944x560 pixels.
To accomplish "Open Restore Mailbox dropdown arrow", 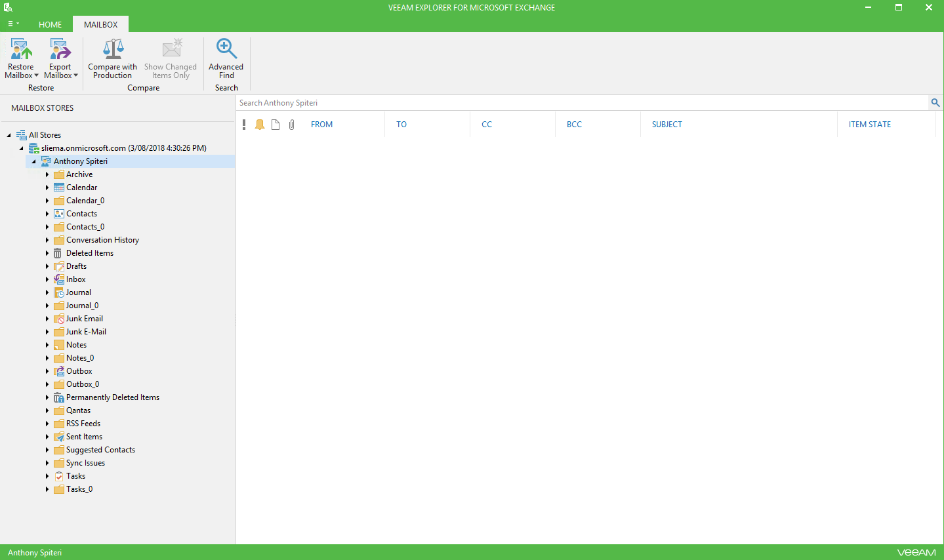I will click(x=36, y=75).
